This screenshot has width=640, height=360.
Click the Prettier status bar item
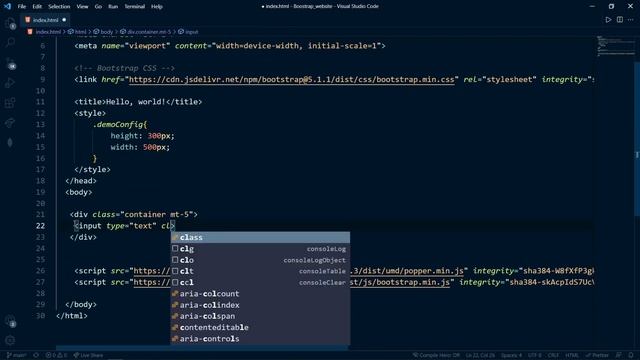coord(597,355)
